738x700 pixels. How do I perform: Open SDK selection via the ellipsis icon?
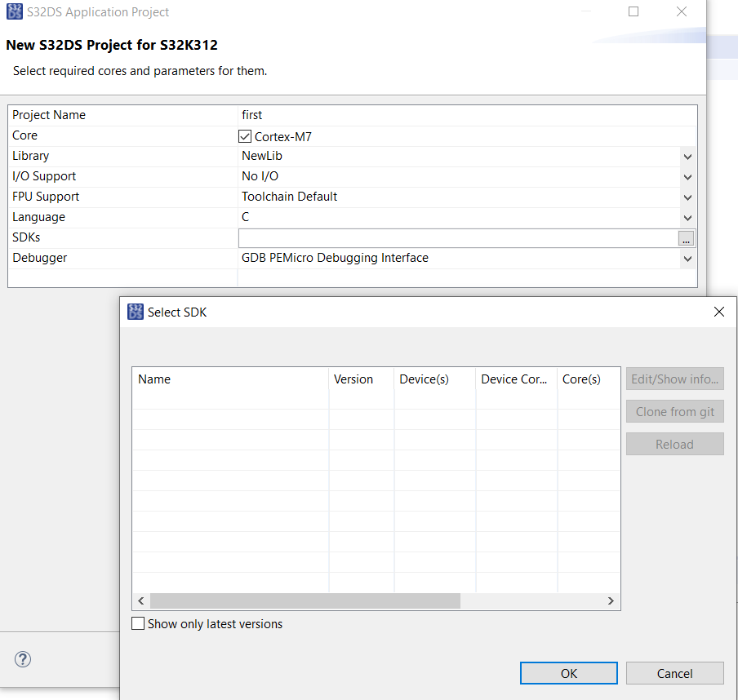point(686,238)
